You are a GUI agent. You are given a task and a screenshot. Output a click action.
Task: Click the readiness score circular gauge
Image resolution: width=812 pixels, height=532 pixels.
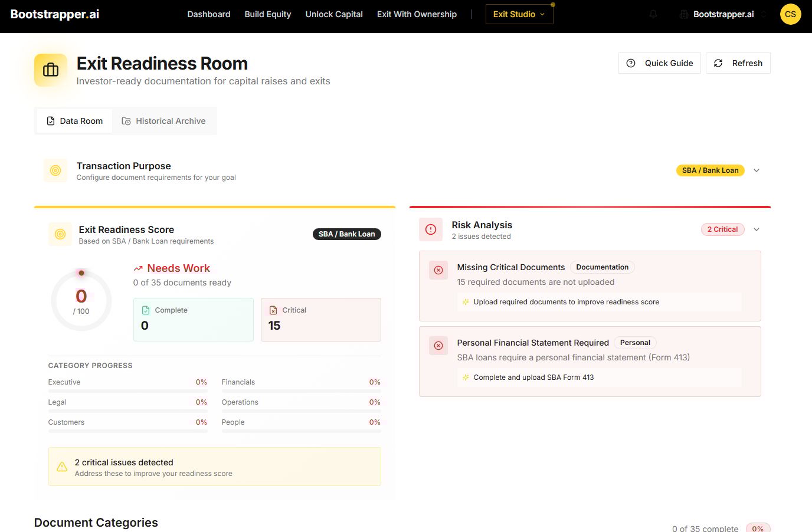pos(81,300)
